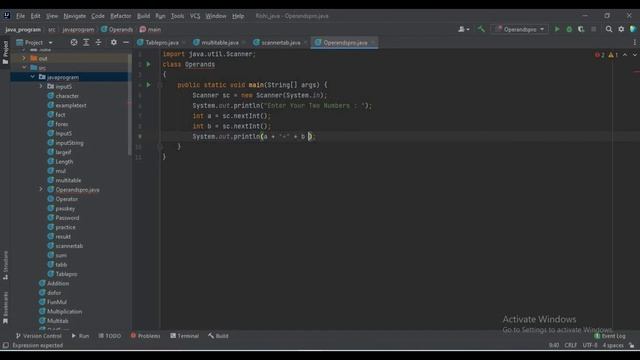The image size is (640, 360).
Task: Open the Project view dropdown
Action: click(x=34, y=42)
